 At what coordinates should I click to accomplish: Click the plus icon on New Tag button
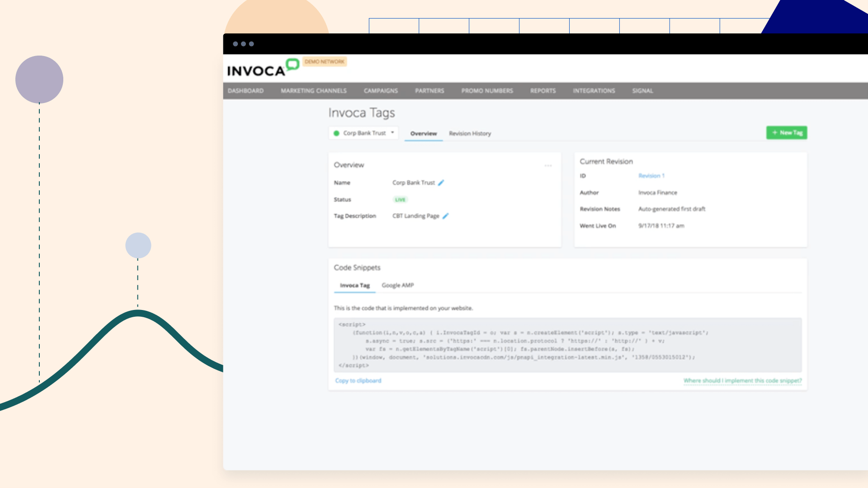pos(774,132)
